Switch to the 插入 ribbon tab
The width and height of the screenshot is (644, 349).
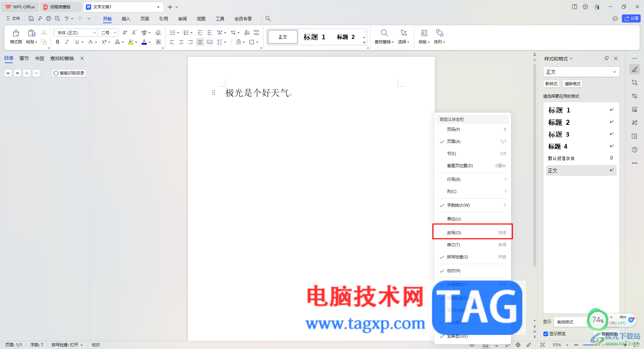(126, 19)
